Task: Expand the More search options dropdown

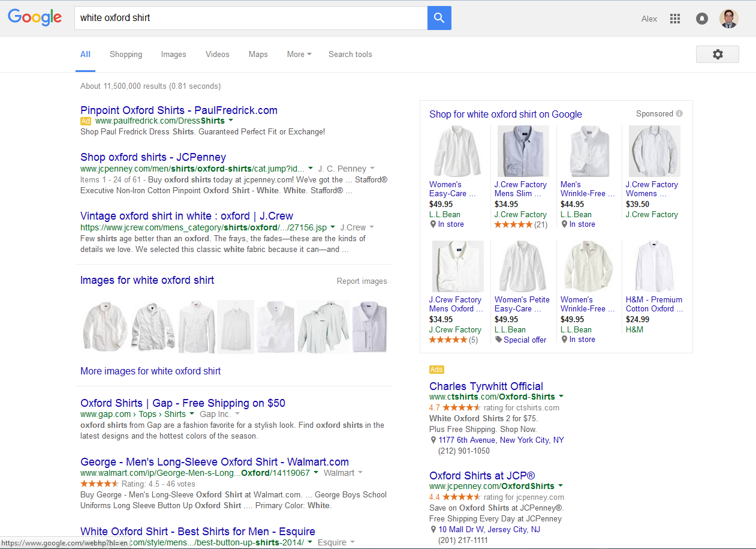Action: coord(299,54)
